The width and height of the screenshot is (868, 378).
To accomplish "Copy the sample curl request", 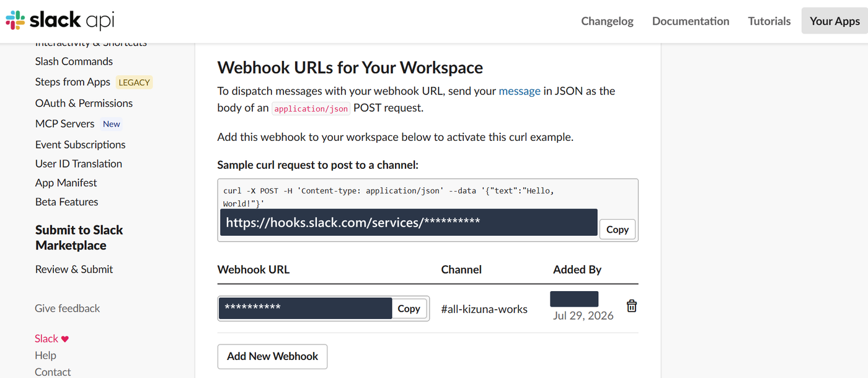I will click(617, 229).
